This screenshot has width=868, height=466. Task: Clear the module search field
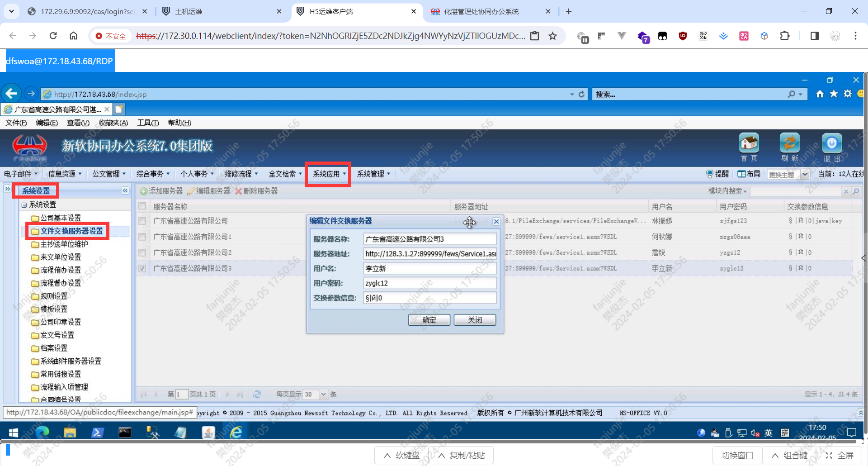(846, 191)
